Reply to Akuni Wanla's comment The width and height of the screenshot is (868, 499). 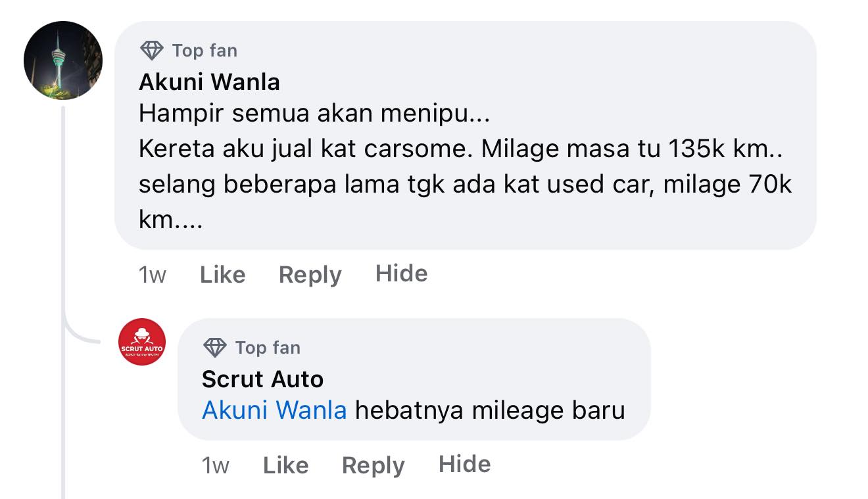click(310, 275)
